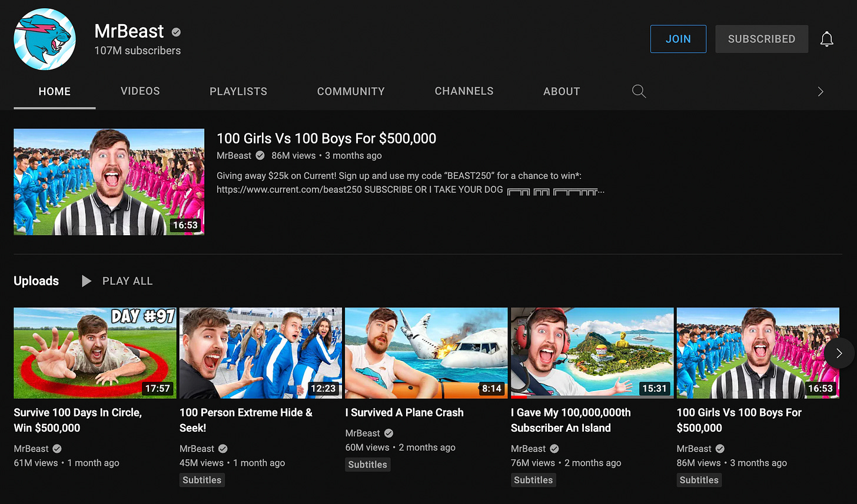Click MrBeast name under Hide & Seek video

point(197,449)
